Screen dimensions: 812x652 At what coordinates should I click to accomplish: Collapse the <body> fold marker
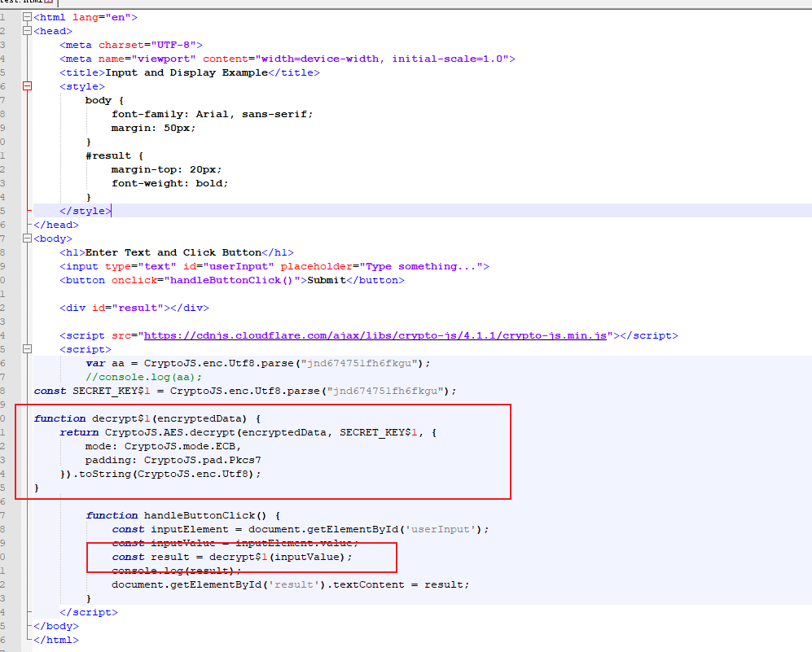(28, 238)
